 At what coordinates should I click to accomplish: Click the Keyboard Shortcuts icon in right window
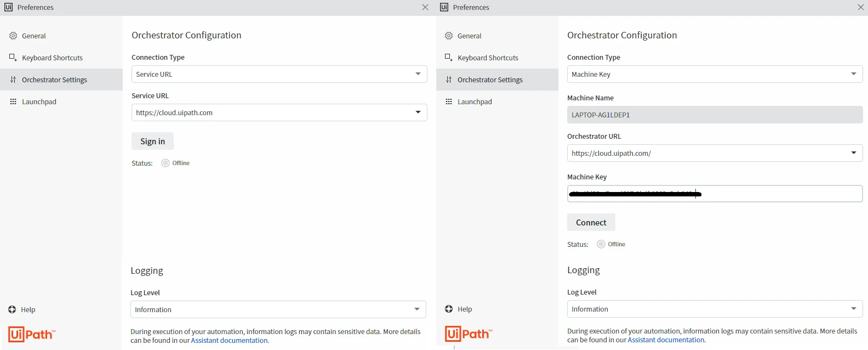(449, 58)
